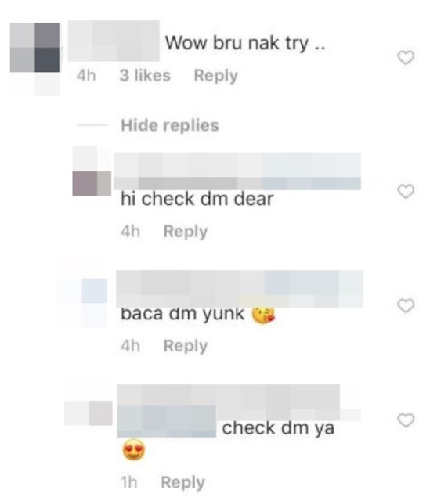Image resolution: width=448 pixels, height=501 pixels.
Task: Open blurred mention before 'check dm ya'
Action: coord(167,422)
